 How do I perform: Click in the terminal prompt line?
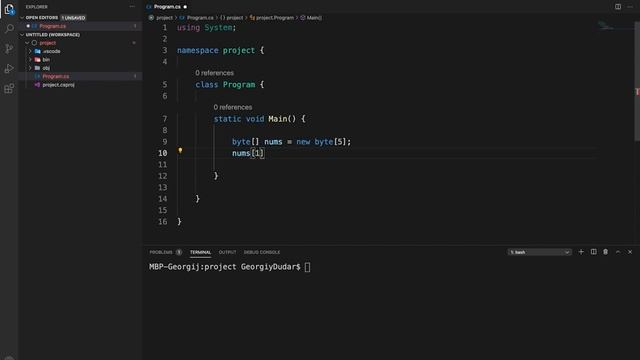[229, 267]
